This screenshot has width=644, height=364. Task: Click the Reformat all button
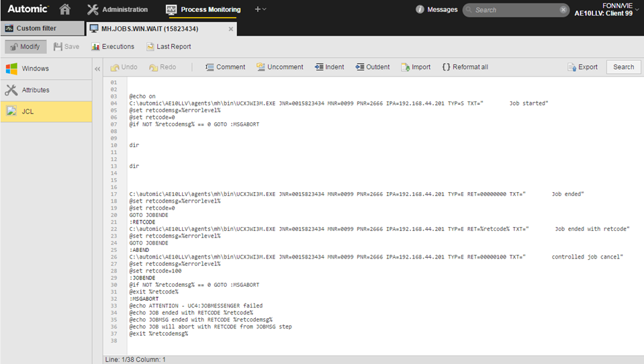(465, 67)
